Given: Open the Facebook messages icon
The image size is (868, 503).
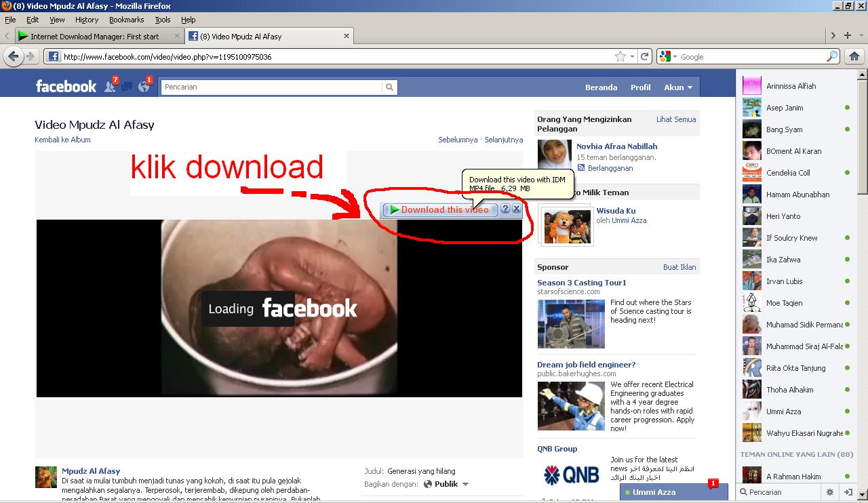Looking at the screenshot, I should coord(127,86).
